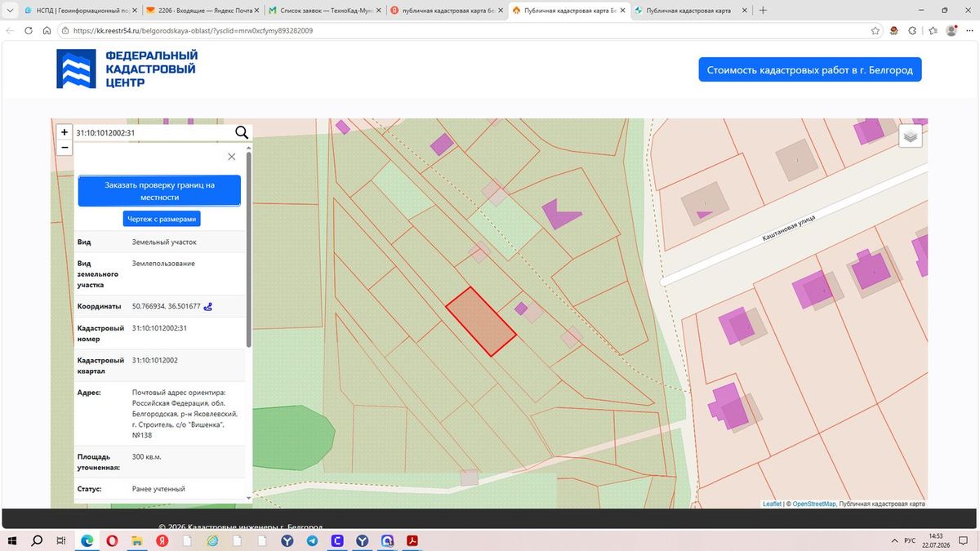Click status value Ранее учтенный
Screen dimensions: 980x551
[158, 489]
